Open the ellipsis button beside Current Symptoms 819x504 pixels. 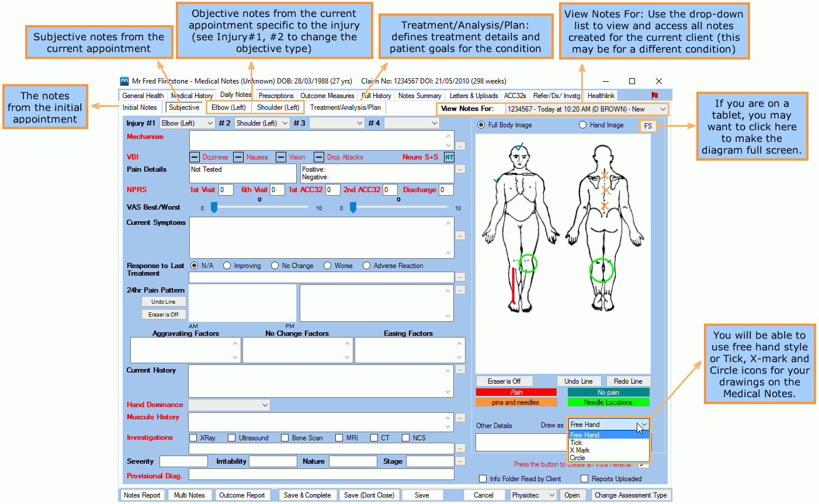tap(460, 236)
